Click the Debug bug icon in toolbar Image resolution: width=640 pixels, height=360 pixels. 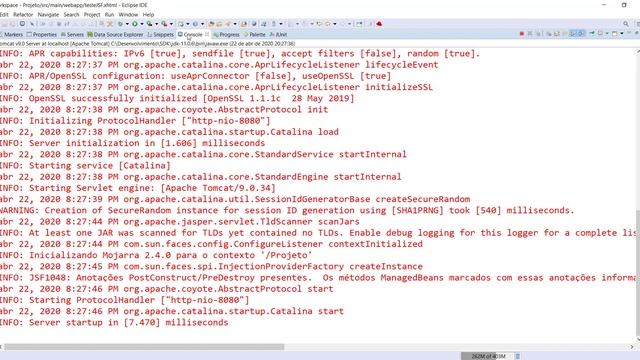tap(120, 24)
